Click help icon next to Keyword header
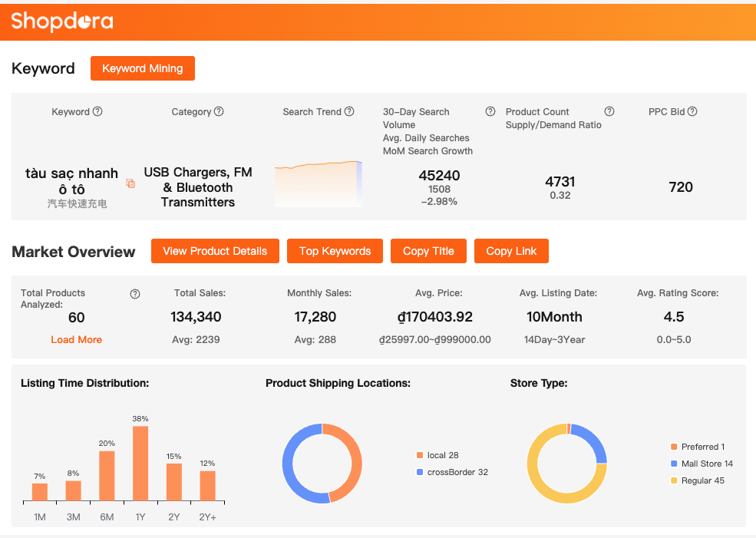Screen dimensions: 756x538 [97, 111]
